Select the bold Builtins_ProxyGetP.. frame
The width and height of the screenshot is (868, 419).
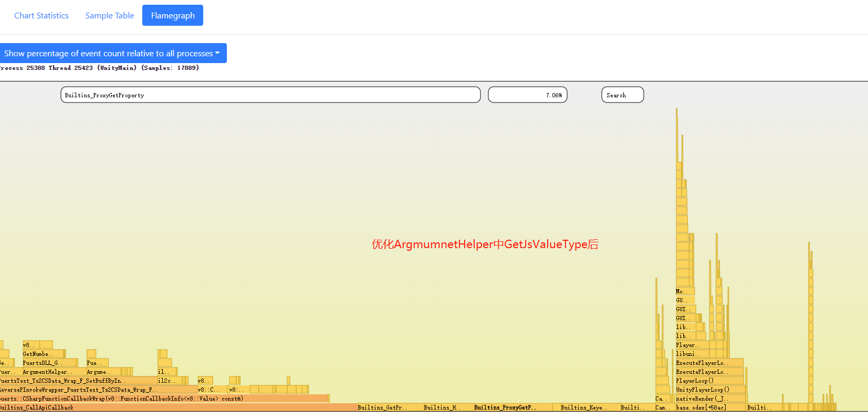513,407
